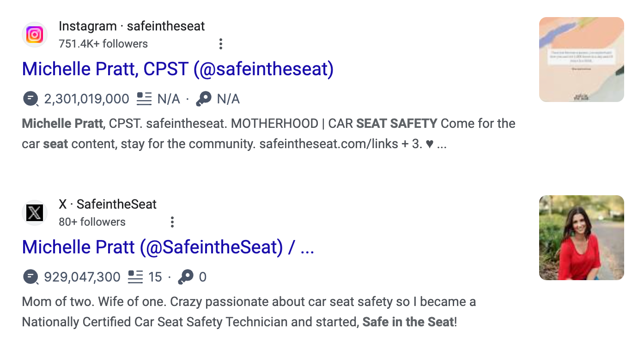The image size is (644, 348).
Task: Click the search volume icon in Instagram result
Action: click(30, 99)
